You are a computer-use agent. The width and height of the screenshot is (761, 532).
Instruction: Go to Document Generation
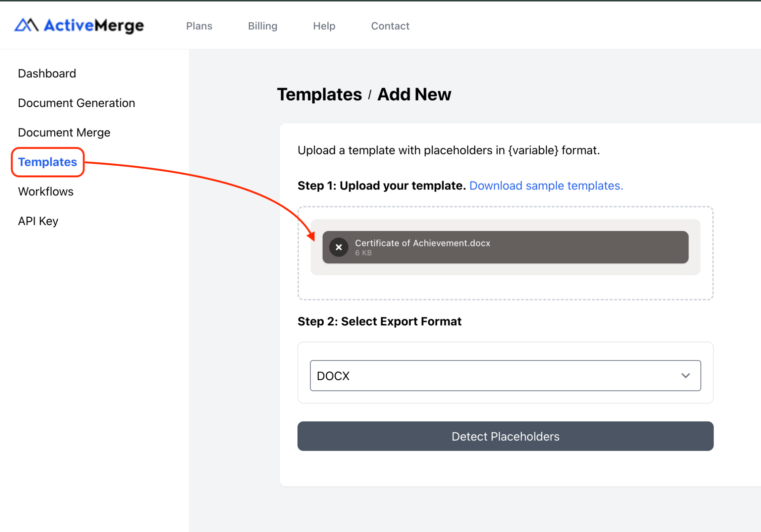[x=76, y=103]
